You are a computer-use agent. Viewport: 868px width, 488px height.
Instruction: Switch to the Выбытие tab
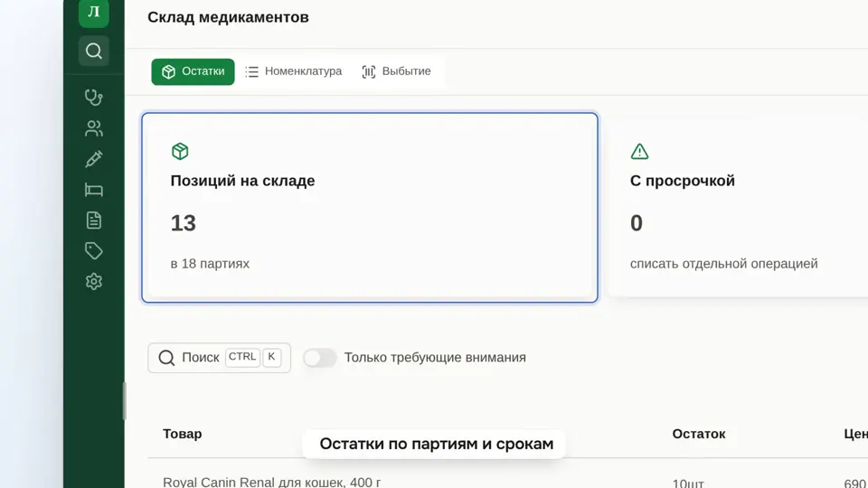pyautogui.click(x=396, y=71)
